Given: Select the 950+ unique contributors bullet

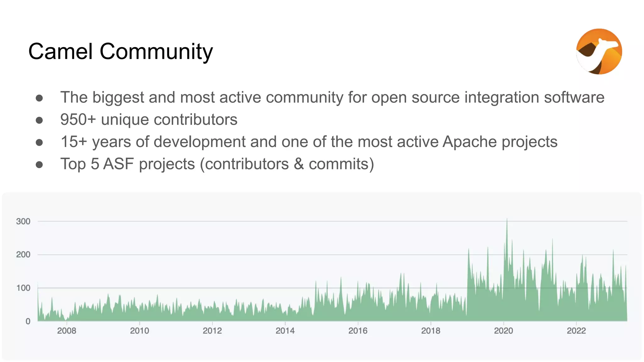Looking at the screenshot, I should point(149,119).
